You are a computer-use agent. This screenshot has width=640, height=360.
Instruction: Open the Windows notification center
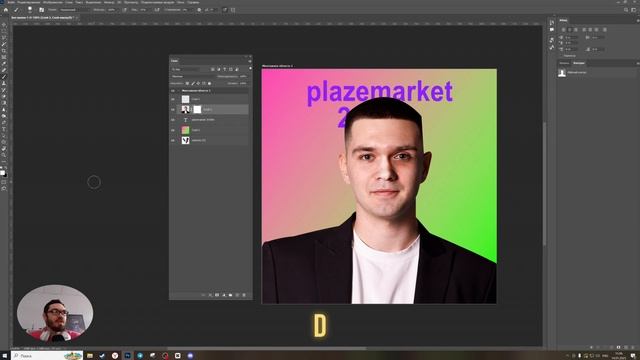click(633, 356)
